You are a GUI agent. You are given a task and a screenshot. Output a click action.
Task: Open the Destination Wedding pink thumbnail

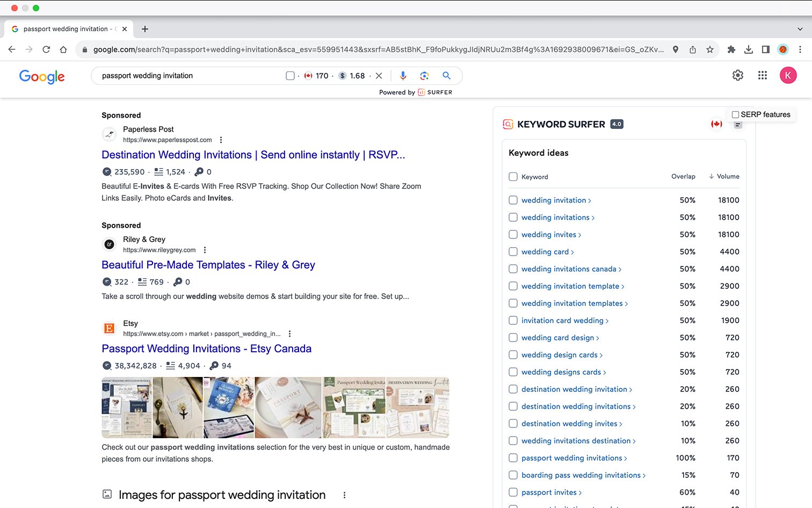coord(418,408)
